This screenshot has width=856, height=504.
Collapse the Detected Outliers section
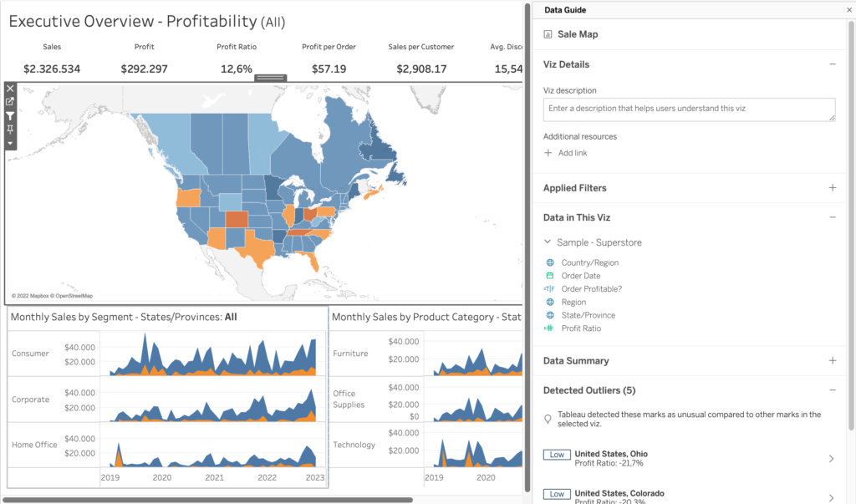pos(832,390)
